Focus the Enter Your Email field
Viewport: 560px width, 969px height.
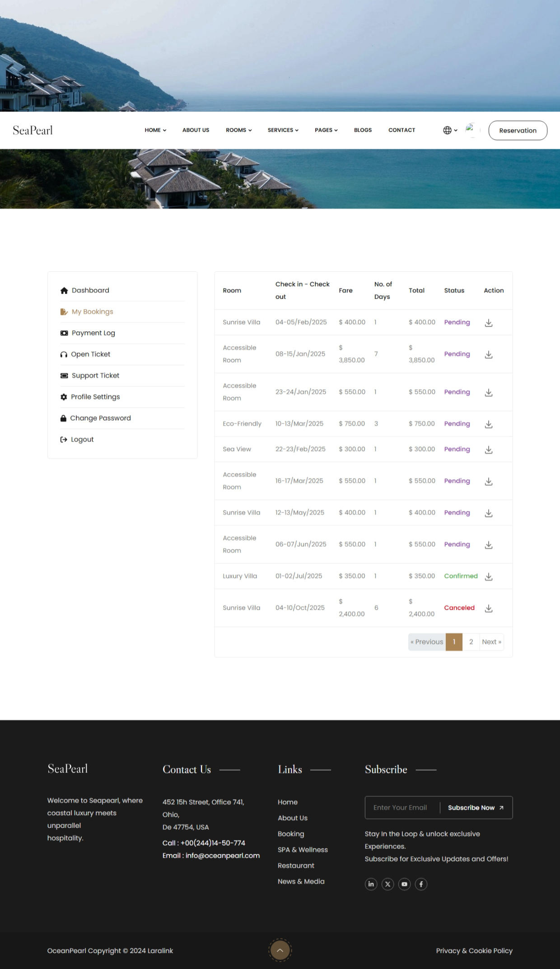tap(401, 808)
